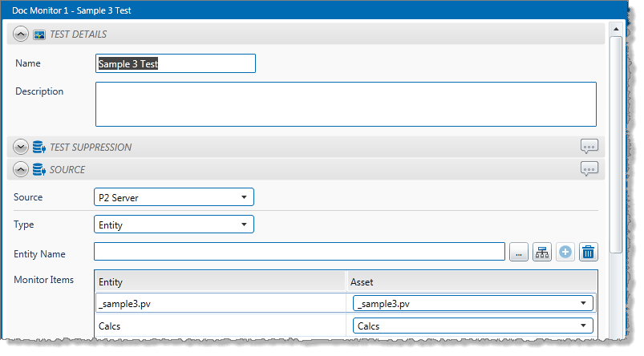Open the _sample3.pv asset dropdown
The width and height of the screenshot is (644, 356).
click(472, 303)
